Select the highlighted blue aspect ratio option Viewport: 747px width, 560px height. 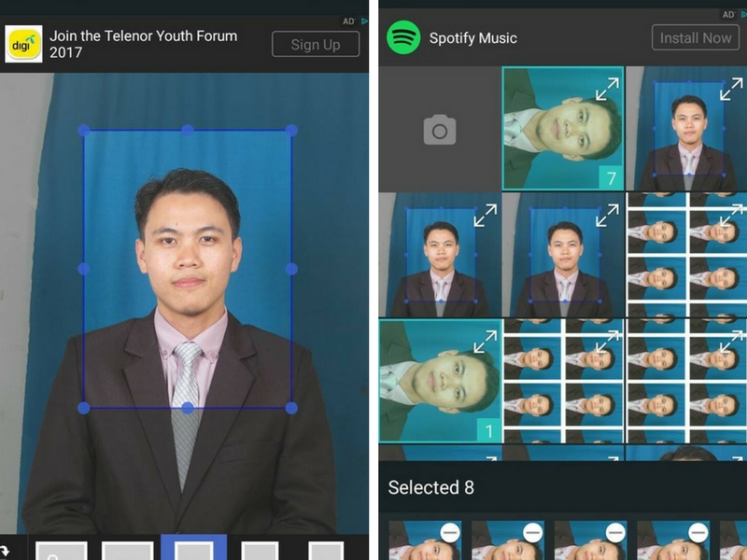pyautogui.click(x=194, y=548)
